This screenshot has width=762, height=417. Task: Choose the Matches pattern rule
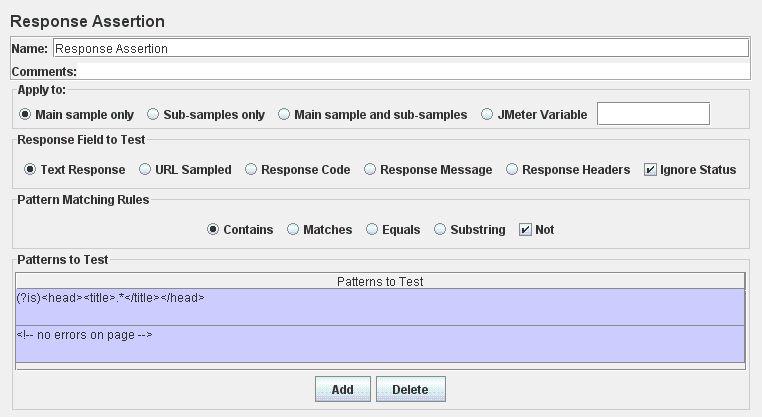coord(294,230)
